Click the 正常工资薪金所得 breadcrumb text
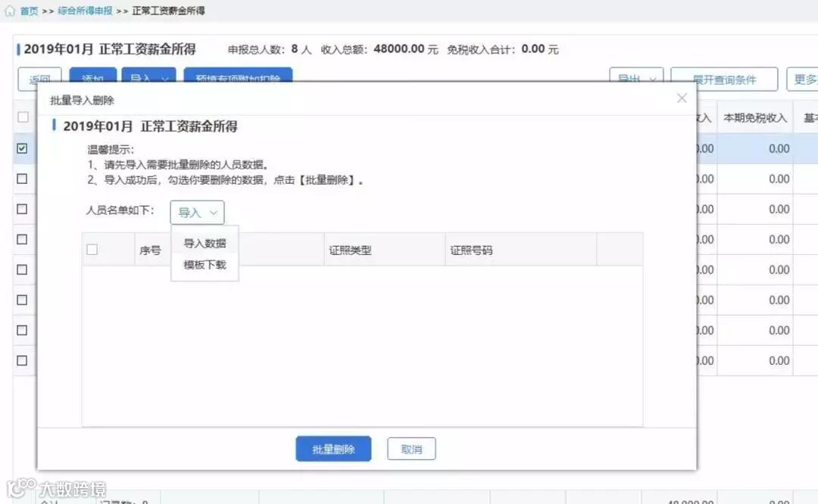Screen dimensions: 818x504 (x=168, y=11)
